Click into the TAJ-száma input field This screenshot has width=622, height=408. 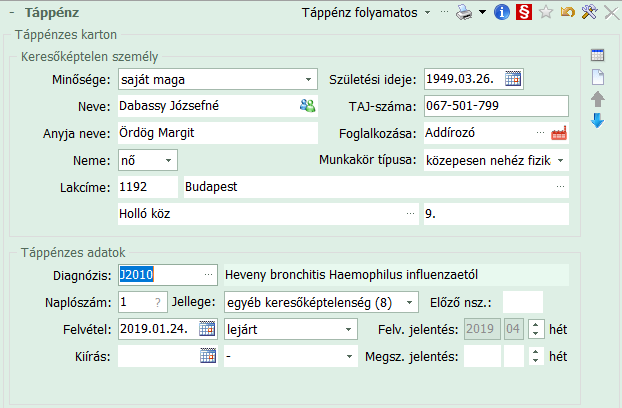tap(495, 105)
